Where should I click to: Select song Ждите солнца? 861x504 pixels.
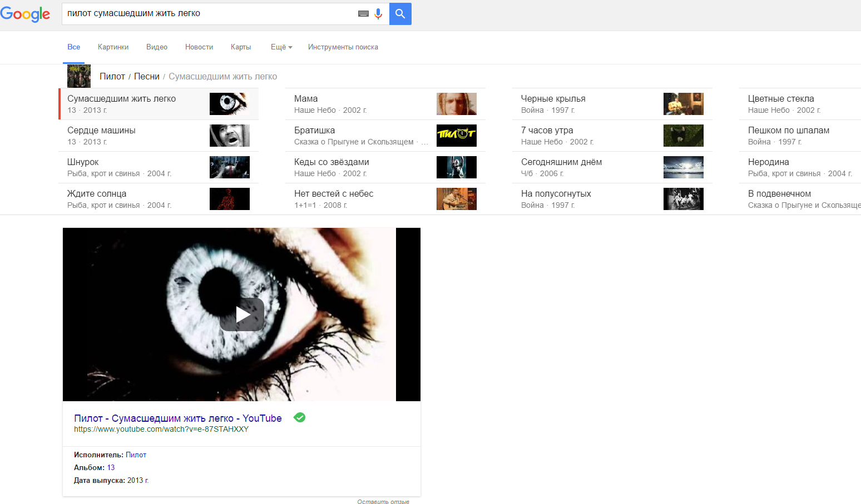159,199
